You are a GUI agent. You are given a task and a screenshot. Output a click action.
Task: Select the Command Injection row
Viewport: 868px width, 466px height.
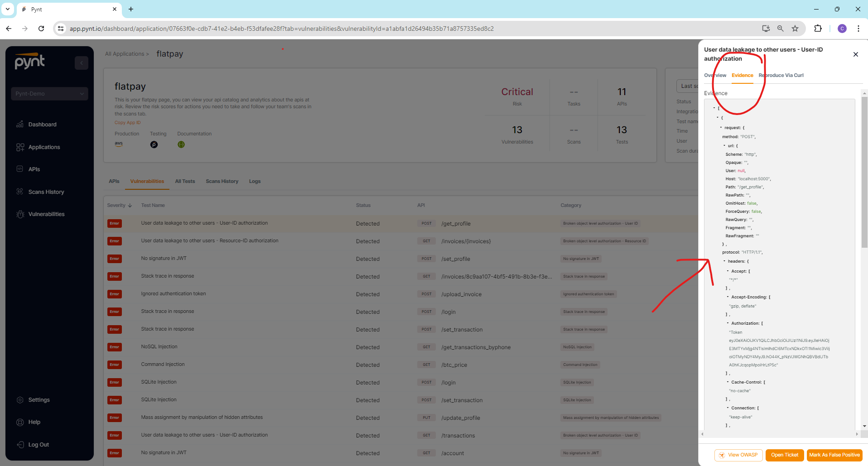click(x=401, y=365)
